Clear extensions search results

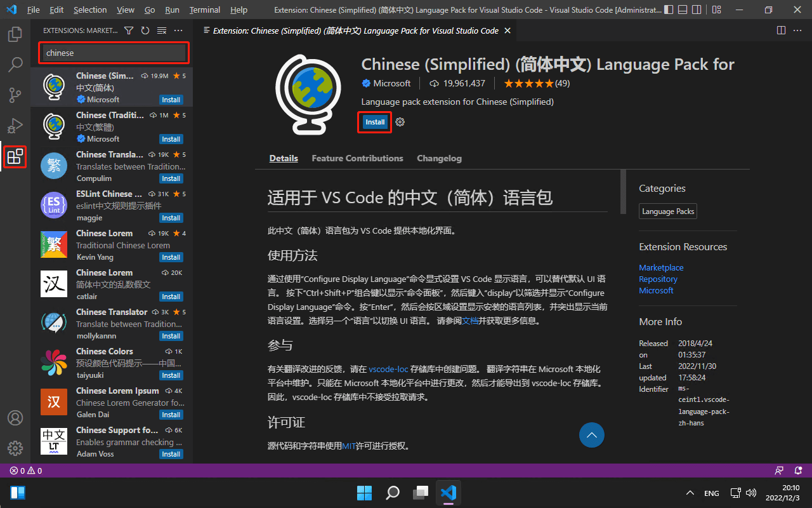(162, 30)
